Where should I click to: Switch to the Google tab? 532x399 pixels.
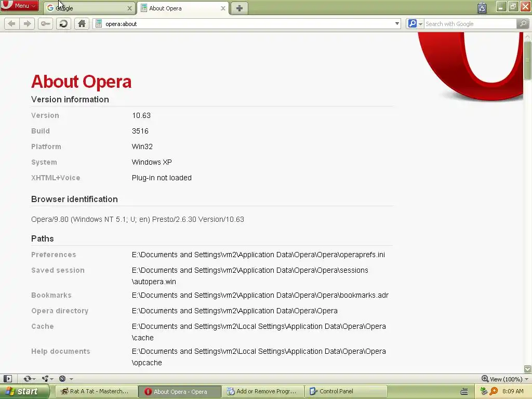click(x=89, y=8)
